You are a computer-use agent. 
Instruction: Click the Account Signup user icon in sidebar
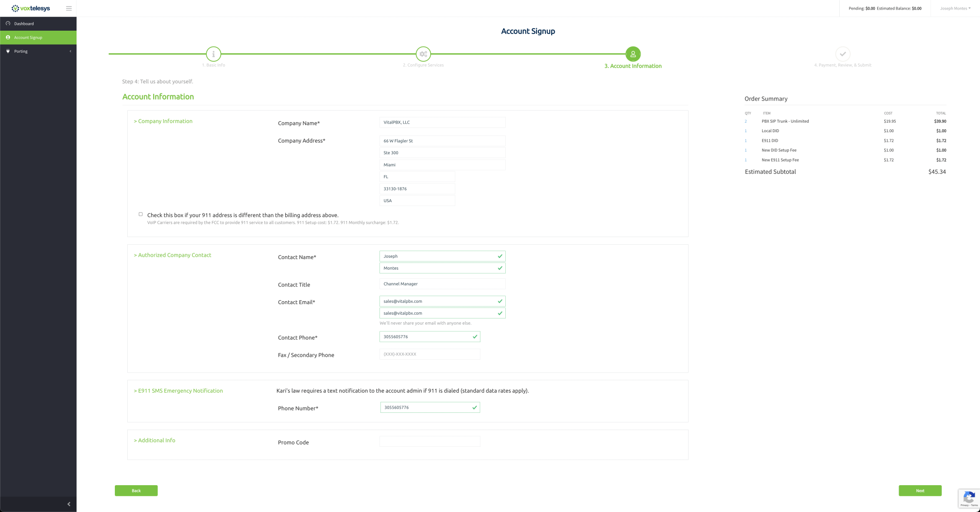8,37
